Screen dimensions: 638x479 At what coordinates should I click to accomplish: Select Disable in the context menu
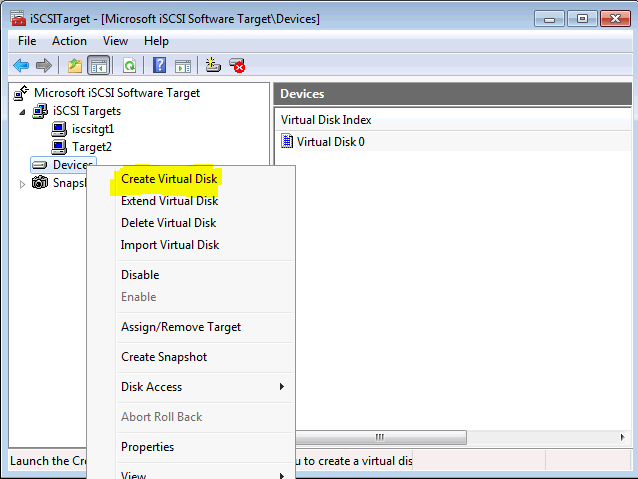pyautogui.click(x=140, y=275)
